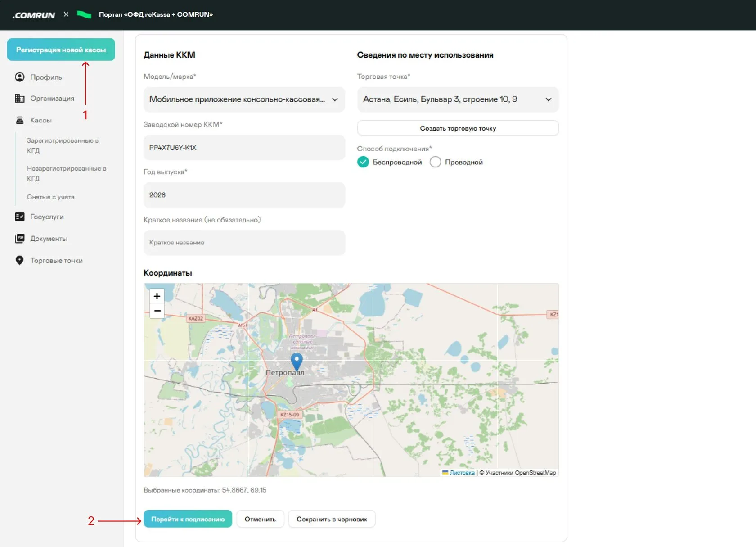Open the Листовка map attribution link
Image resolution: width=756 pixels, height=547 pixels.
[x=462, y=473]
